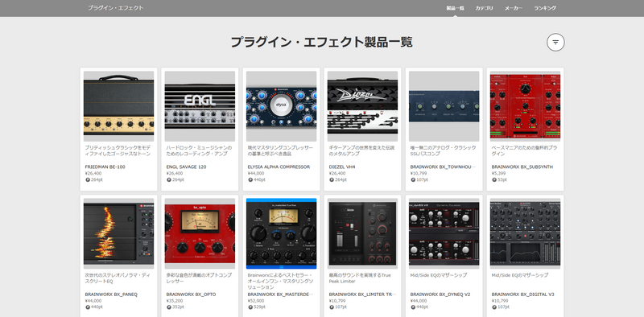
Task: Open the bx_panEQ flame spectrum image
Action: pyautogui.click(x=118, y=233)
